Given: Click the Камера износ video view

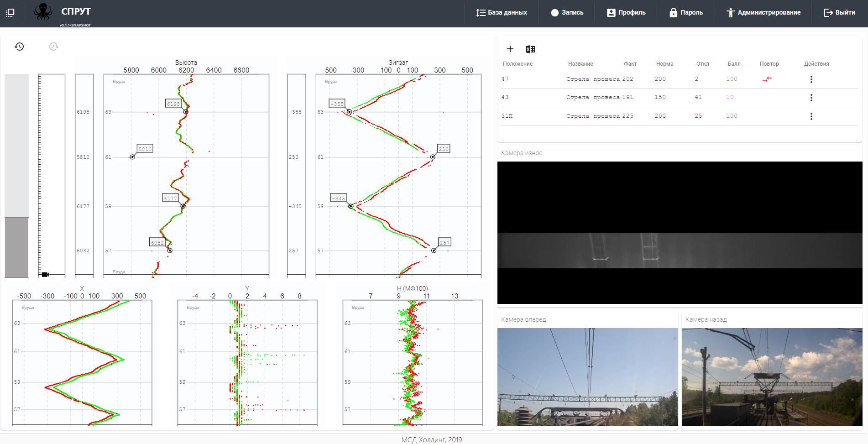Looking at the screenshot, I should (x=680, y=233).
